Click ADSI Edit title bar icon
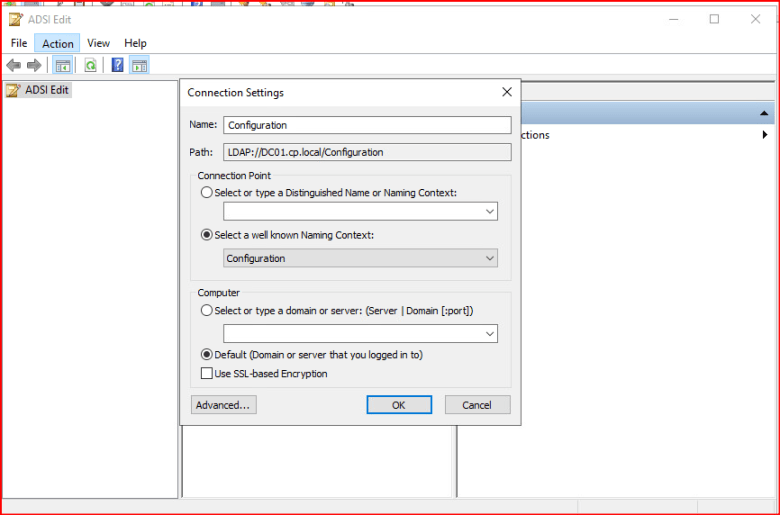This screenshot has width=780, height=515. tap(16, 19)
